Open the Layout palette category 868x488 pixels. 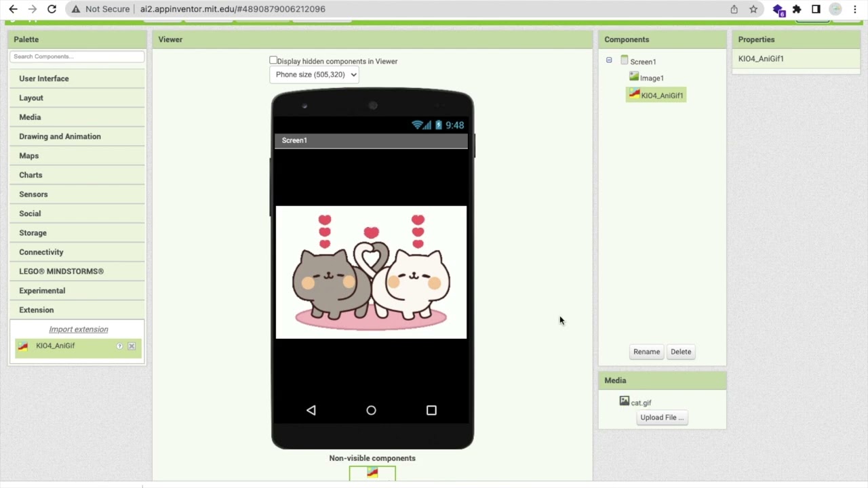click(77, 98)
